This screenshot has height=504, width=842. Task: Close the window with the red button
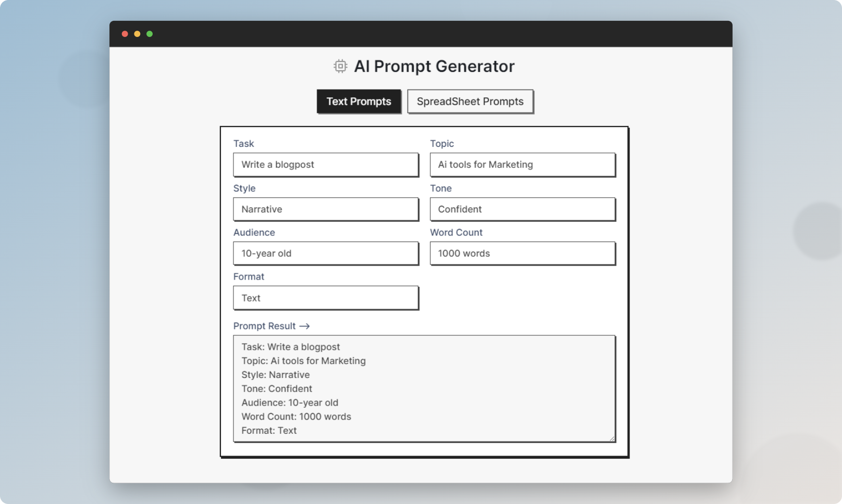pyautogui.click(x=125, y=34)
